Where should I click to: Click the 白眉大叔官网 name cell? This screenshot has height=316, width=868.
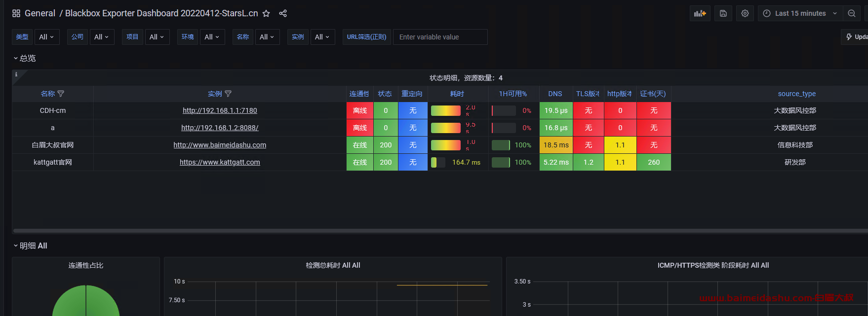53,145
